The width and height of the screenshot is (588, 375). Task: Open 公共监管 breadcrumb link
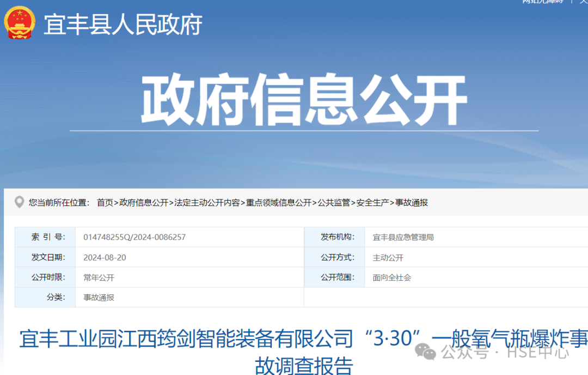(x=334, y=203)
